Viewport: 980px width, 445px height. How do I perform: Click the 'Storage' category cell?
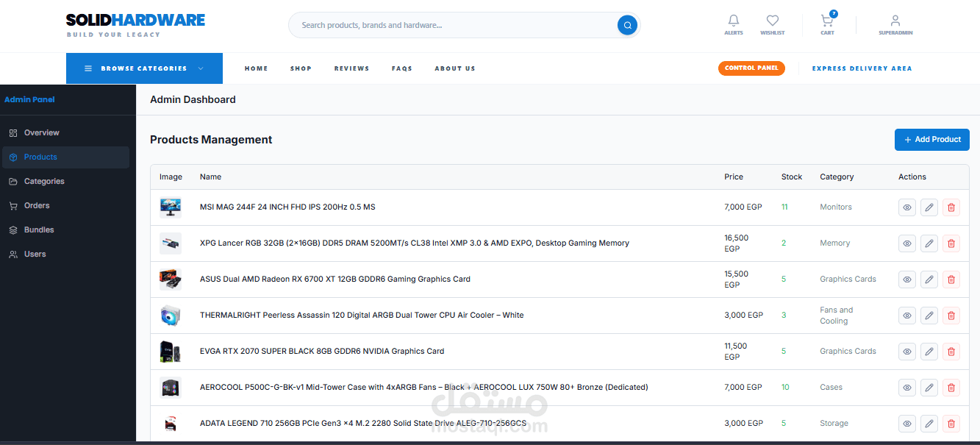[x=834, y=424]
